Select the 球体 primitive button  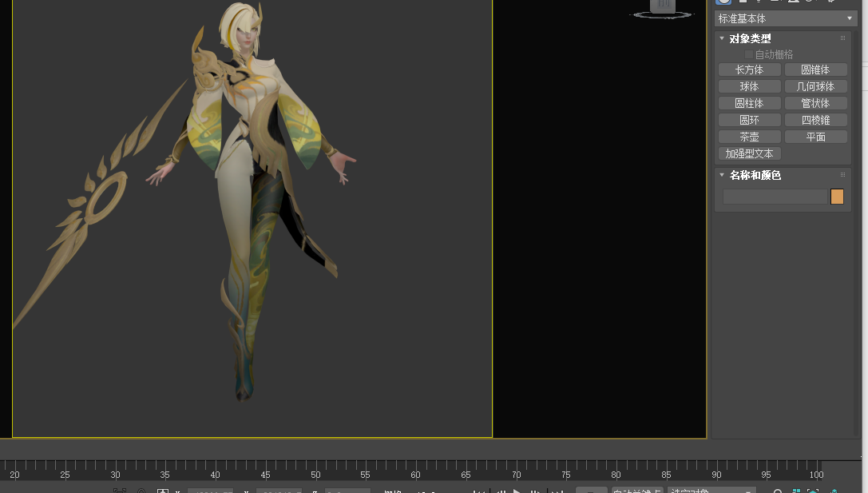749,87
